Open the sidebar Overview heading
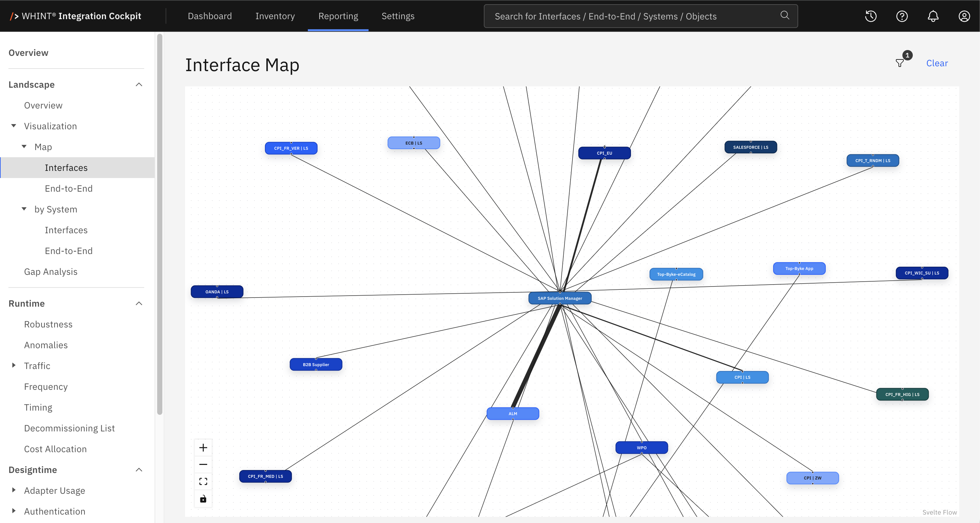Image resolution: width=980 pixels, height=523 pixels. [29, 53]
